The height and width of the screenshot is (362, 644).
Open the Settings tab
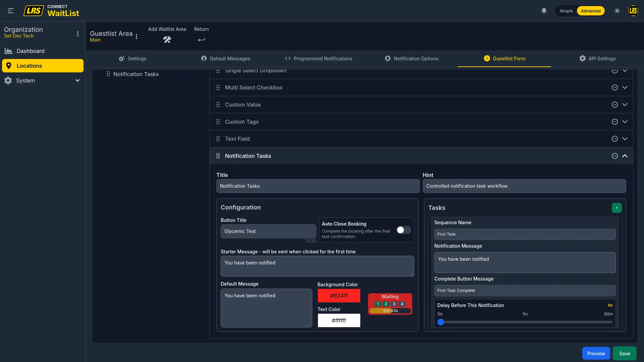coord(132,59)
